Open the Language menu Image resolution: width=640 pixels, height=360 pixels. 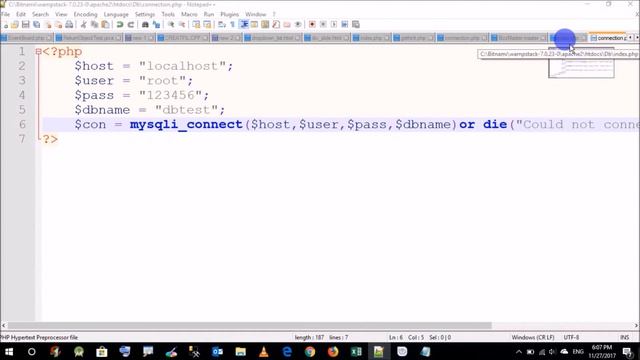(116, 14)
